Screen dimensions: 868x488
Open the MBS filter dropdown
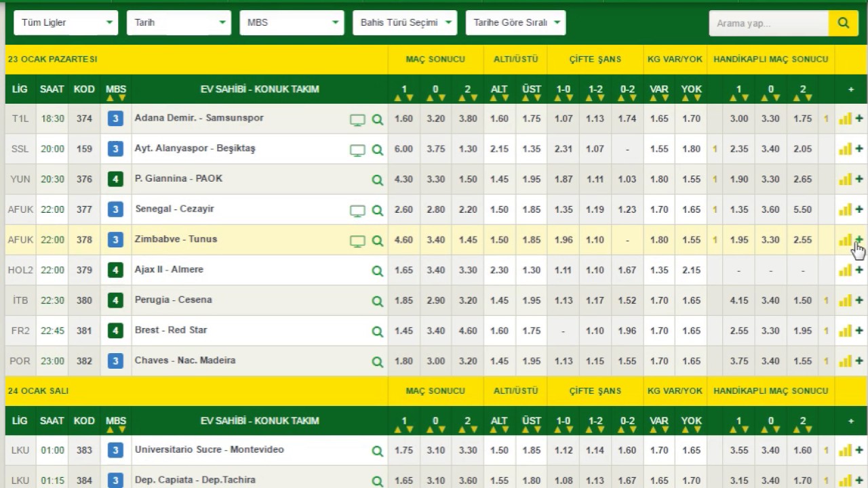point(292,23)
